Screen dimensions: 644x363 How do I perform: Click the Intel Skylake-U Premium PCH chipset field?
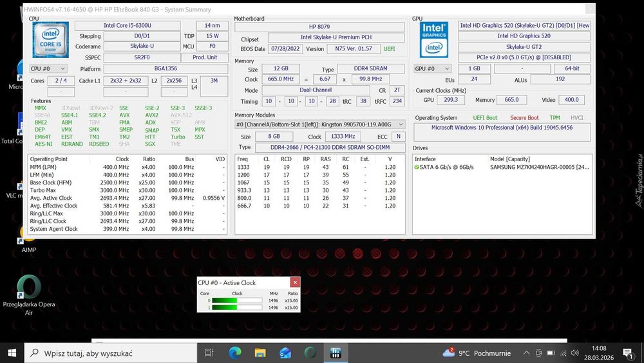click(x=336, y=37)
